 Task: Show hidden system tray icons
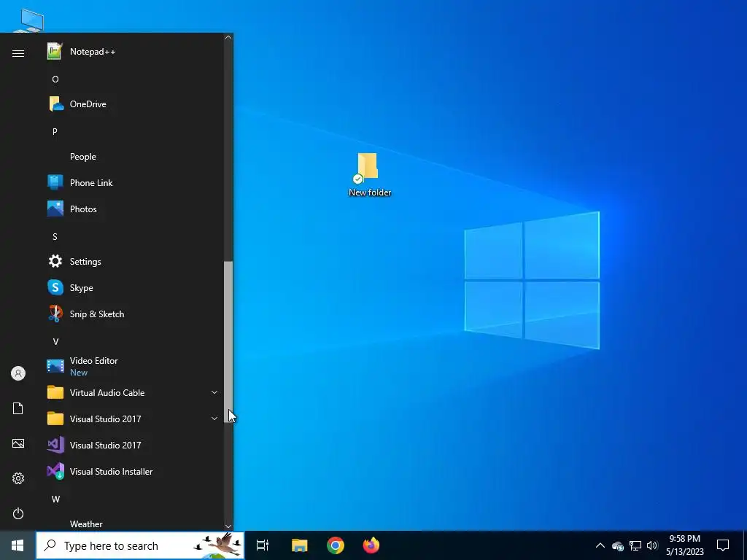[x=600, y=545]
